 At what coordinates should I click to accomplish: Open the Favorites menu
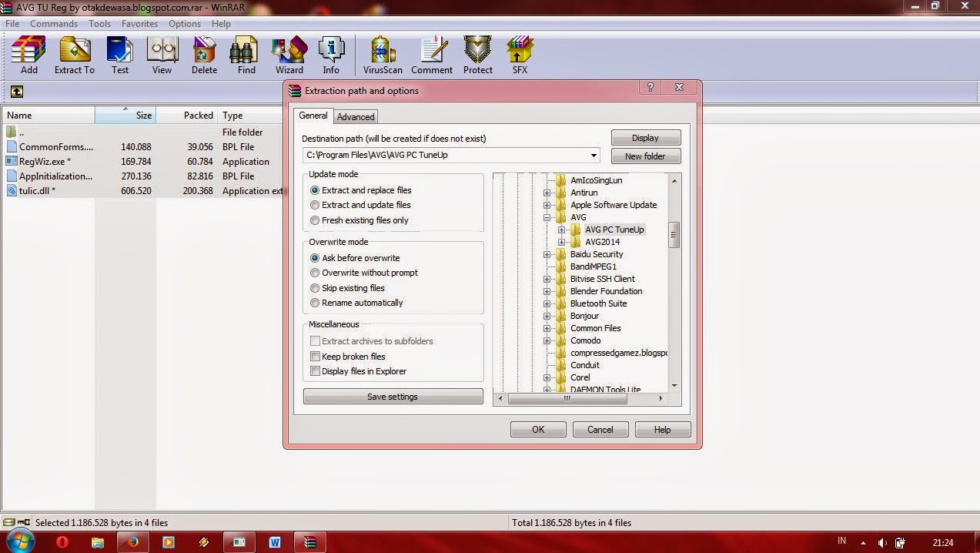pos(139,24)
